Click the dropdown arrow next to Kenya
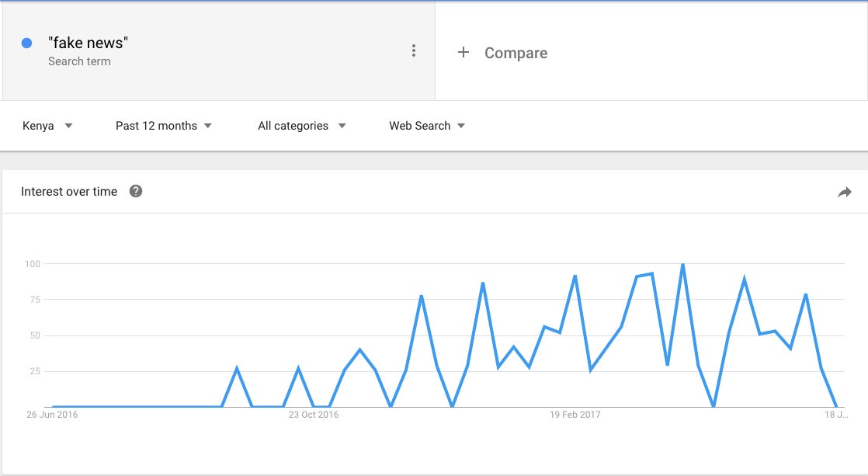This screenshot has height=476, width=868. pyautogui.click(x=68, y=126)
